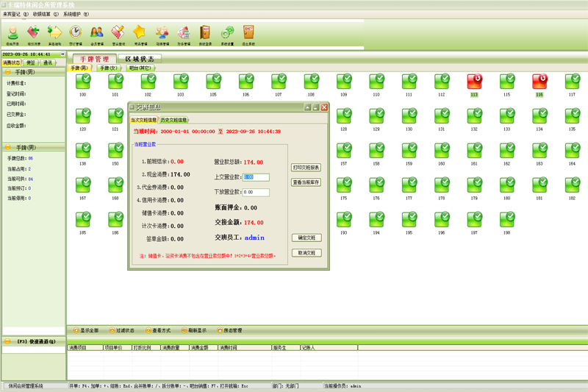Viewport: 588px width, 392px height.
Task: Click the clock-shaped booking toolbar icon
Action: [x=76, y=34]
